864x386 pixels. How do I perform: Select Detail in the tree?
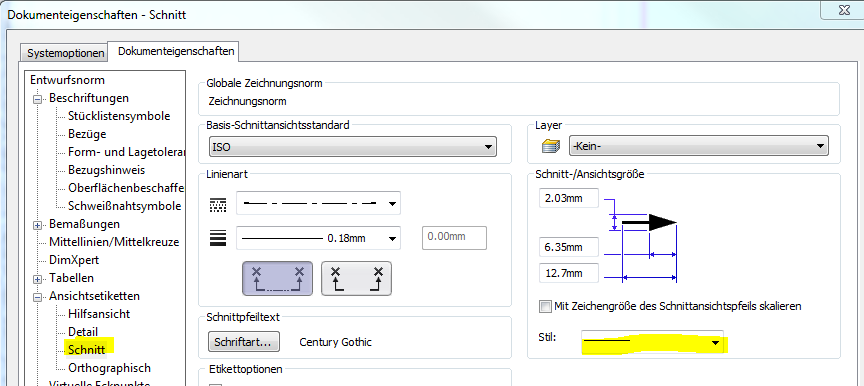[x=83, y=332]
